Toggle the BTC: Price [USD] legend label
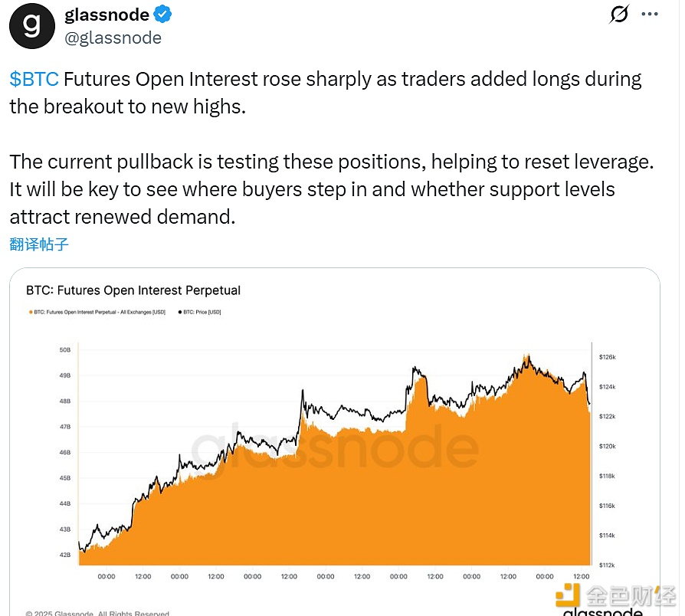The image size is (685, 616). coord(202,313)
